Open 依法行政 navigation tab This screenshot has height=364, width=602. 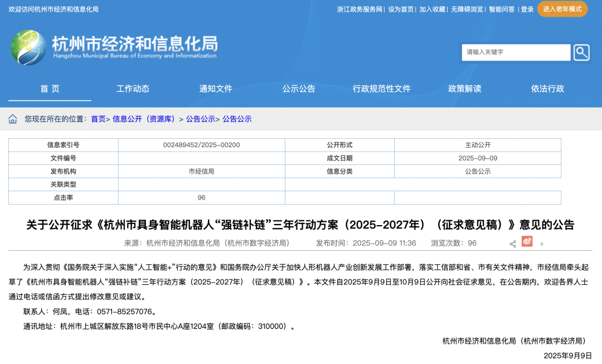547,89
